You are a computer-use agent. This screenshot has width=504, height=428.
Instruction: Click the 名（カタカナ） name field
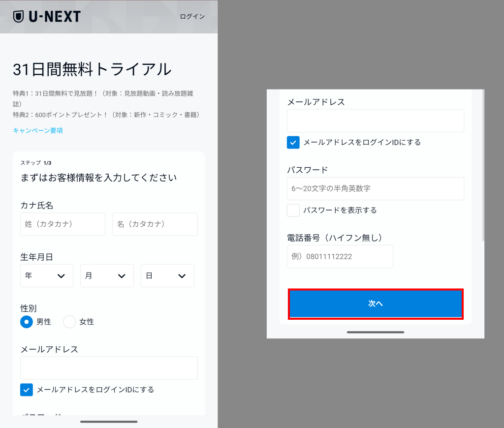tap(155, 224)
